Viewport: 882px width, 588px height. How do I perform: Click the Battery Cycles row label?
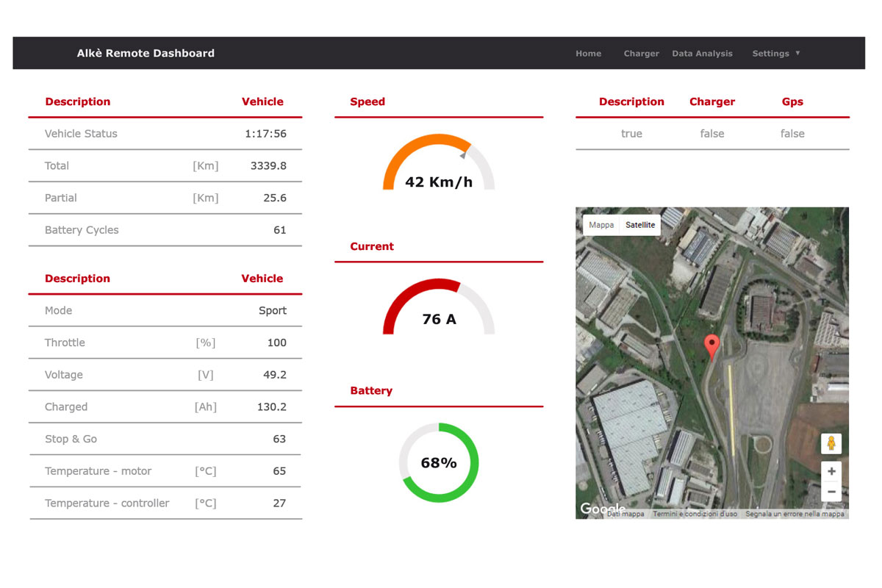click(x=82, y=230)
